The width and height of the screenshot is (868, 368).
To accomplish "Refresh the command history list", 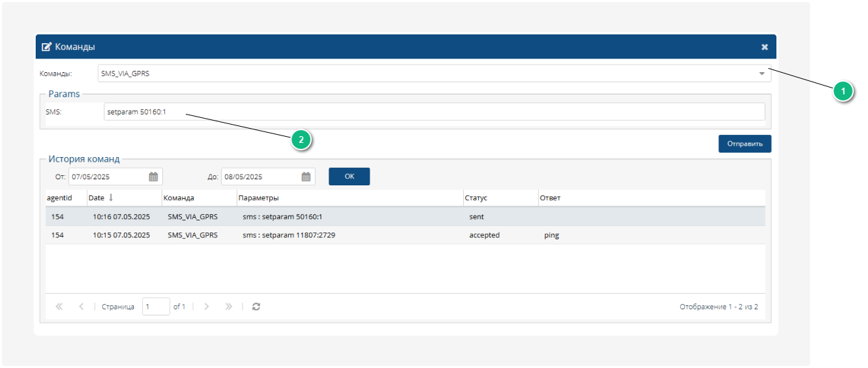I will pyautogui.click(x=256, y=307).
